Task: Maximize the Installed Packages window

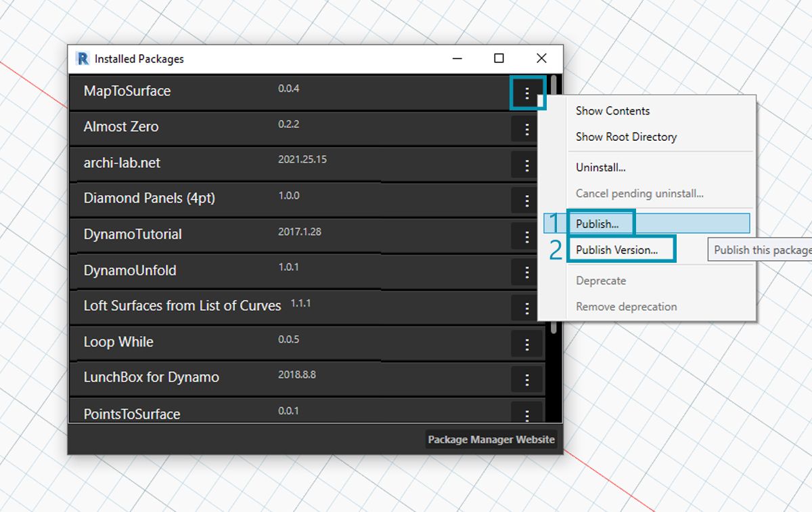Action: coord(499,59)
